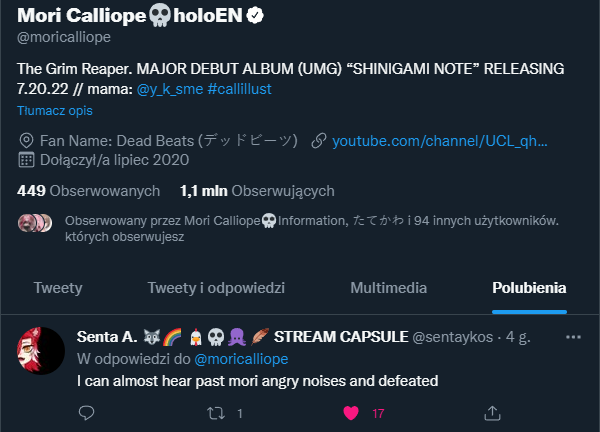Click the share icon on the tweet
The height and width of the screenshot is (432, 600).
click(492, 413)
